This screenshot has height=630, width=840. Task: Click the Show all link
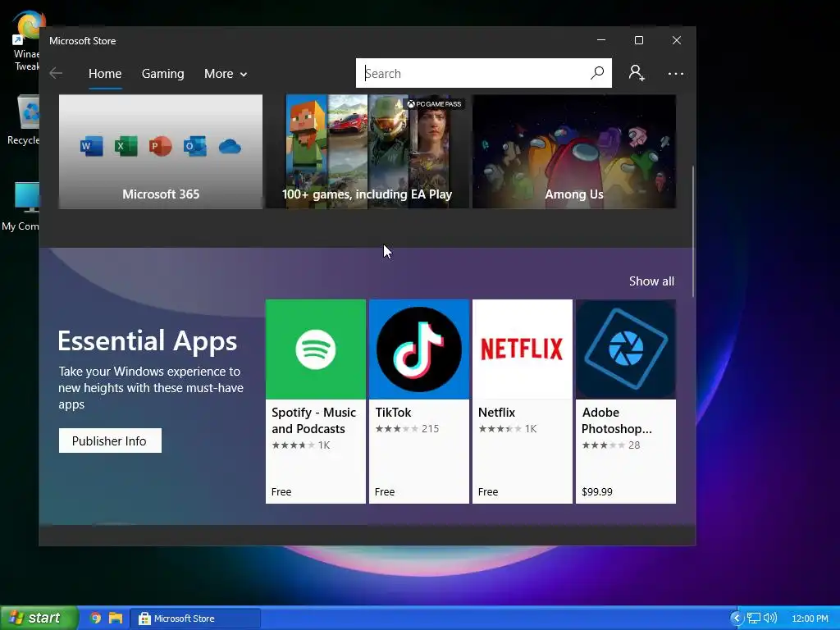[651, 281]
